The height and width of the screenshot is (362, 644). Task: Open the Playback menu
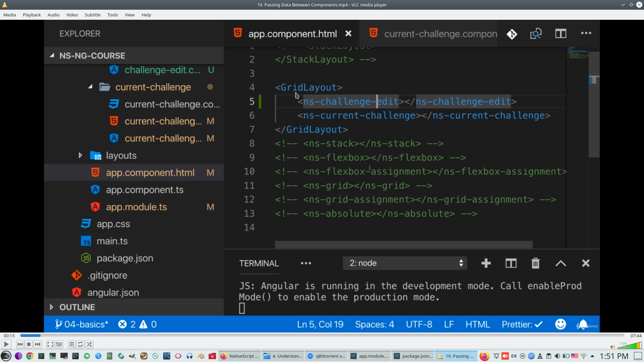[31, 15]
